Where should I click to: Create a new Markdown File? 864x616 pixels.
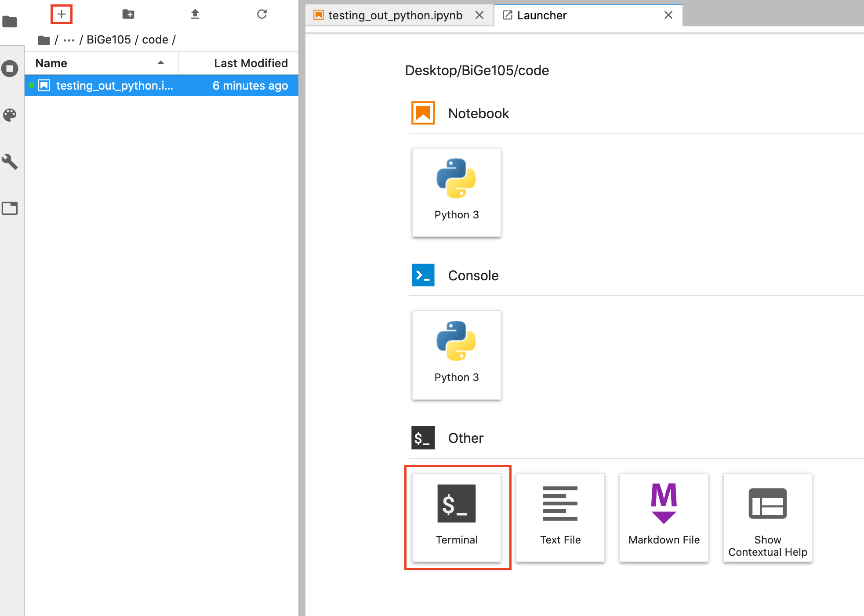click(x=664, y=518)
